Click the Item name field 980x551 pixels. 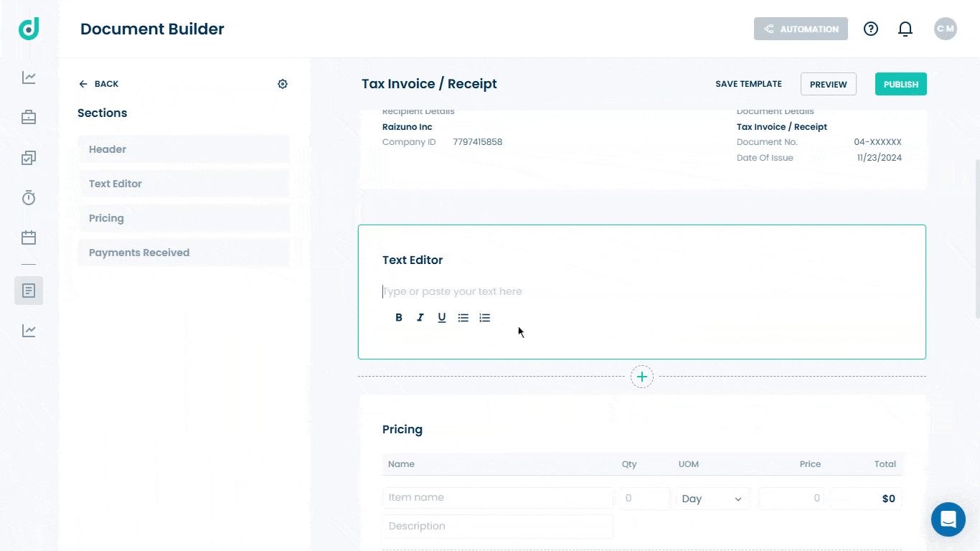coord(498,498)
